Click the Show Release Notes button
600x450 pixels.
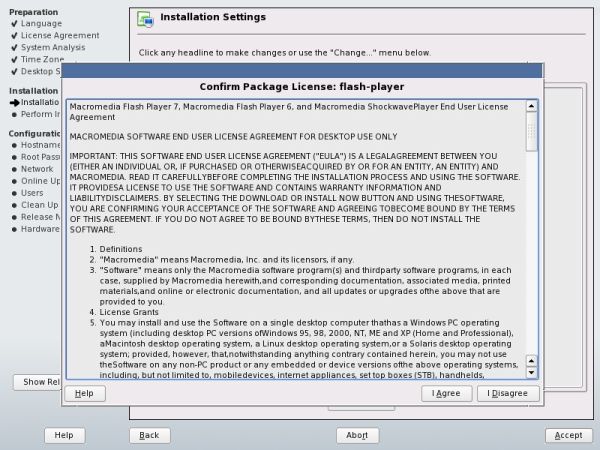tap(37, 382)
